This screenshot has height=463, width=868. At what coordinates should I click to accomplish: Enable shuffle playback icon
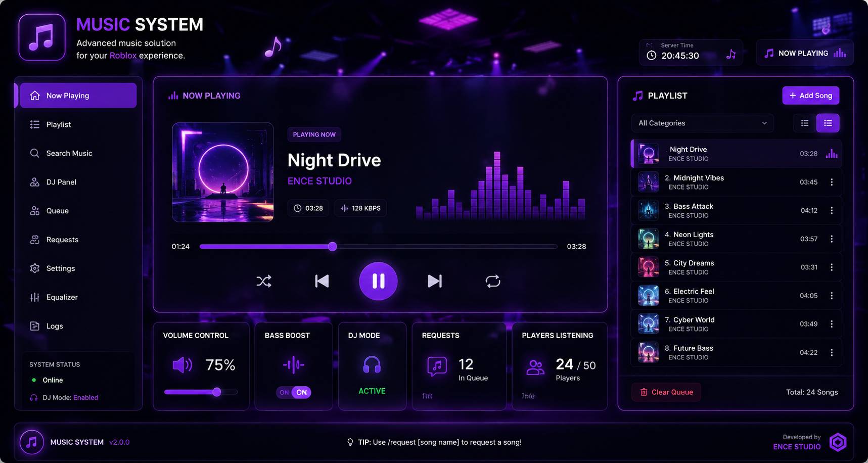(264, 281)
